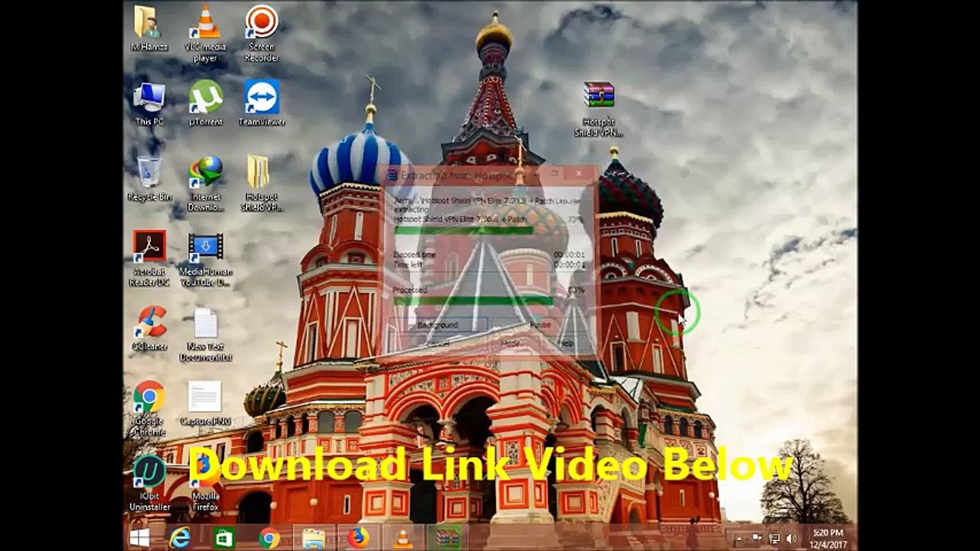This screenshot has width=980, height=551.
Task: Click the Mode button in extraction dialog
Action: point(512,344)
